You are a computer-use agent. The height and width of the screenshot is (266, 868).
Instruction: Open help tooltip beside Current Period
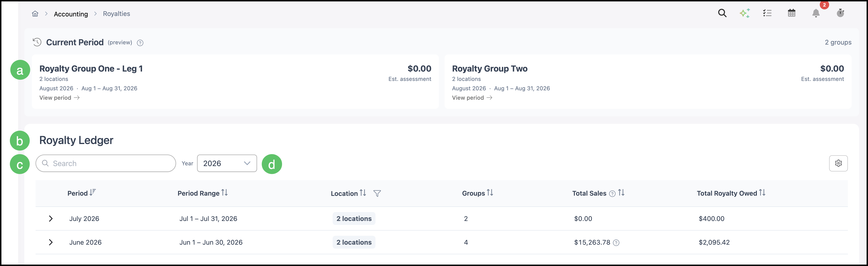140,43
